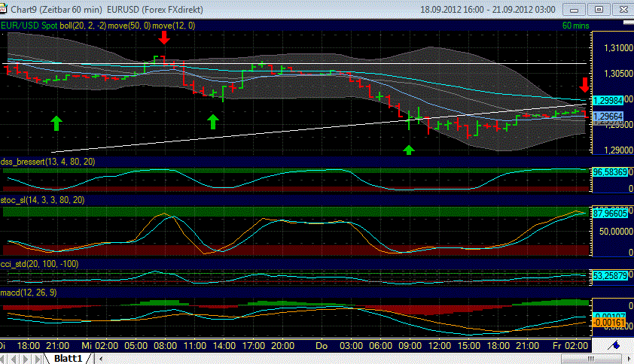The image size is (634, 364).
Task: Click the 1,29000 price scale value
Action: point(619,150)
